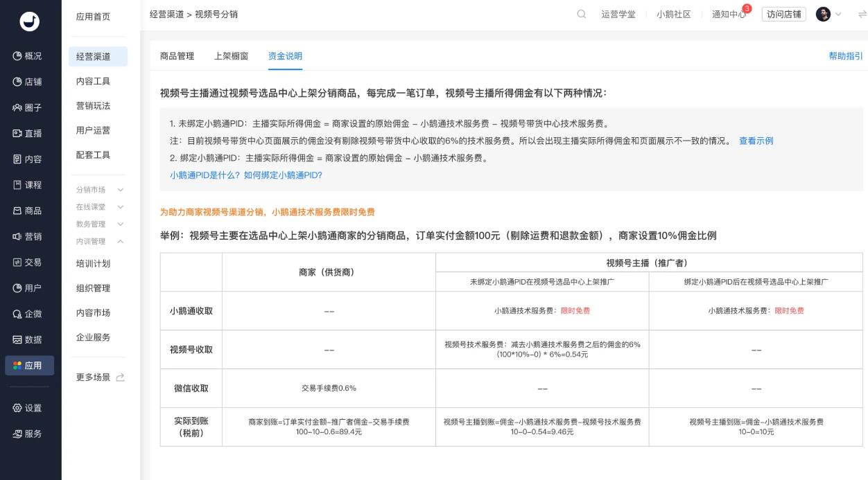Screen dimensions: 868x480
Task: Open 营销 in left navigation
Action: pyautogui.click(x=28, y=236)
